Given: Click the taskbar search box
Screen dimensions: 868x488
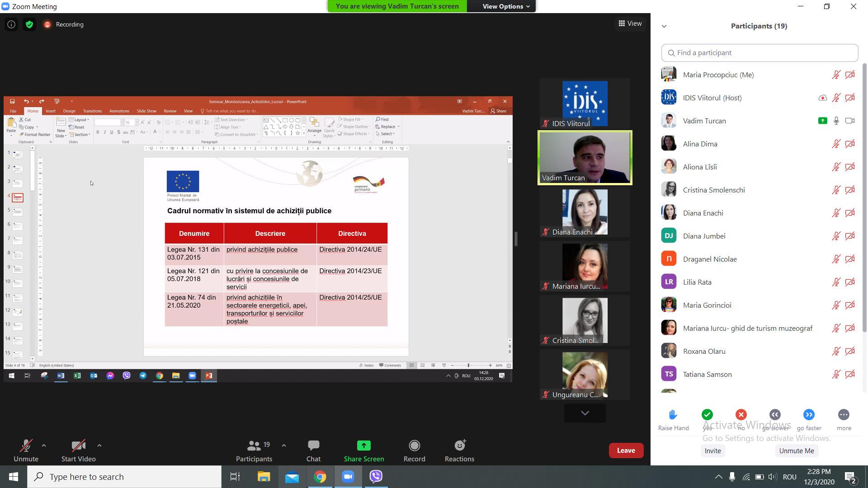Looking at the screenshot, I should [124, 477].
